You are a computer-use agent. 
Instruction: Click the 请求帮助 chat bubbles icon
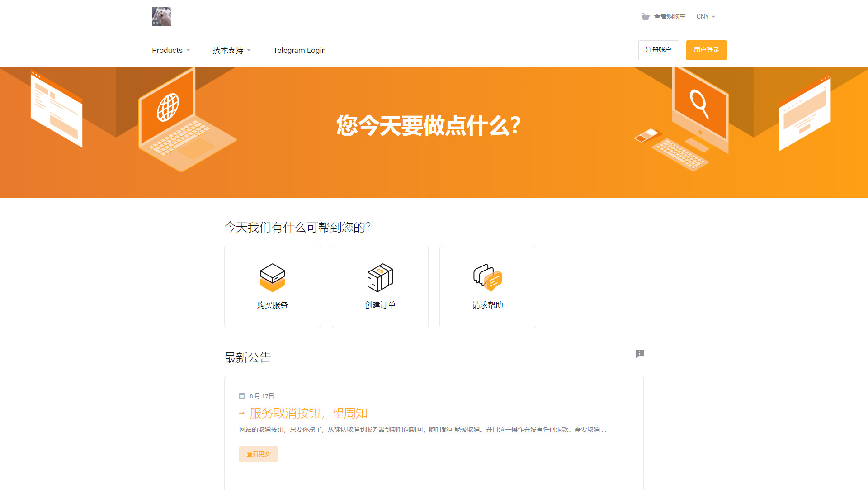pyautogui.click(x=487, y=277)
